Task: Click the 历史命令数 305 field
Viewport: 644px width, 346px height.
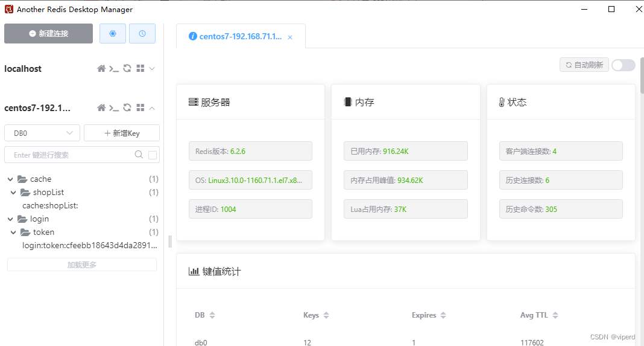Action: (x=561, y=209)
